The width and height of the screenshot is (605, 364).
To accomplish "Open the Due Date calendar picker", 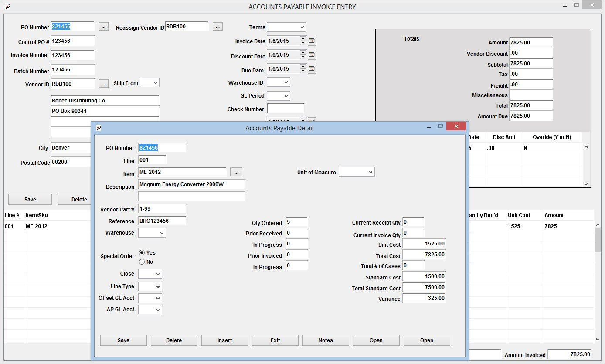I will click(312, 68).
